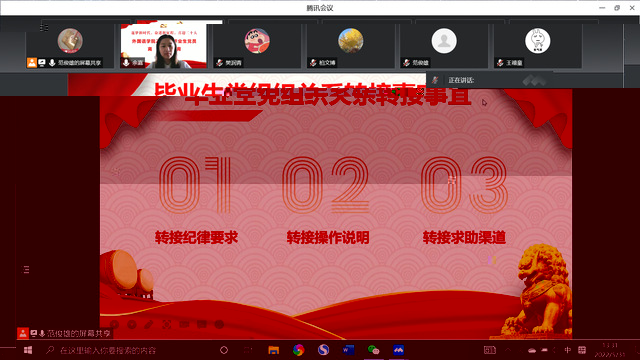Open Word from the taskbar
Image resolution: width=640 pixels, height=360 pixels.
pos(348,350)
